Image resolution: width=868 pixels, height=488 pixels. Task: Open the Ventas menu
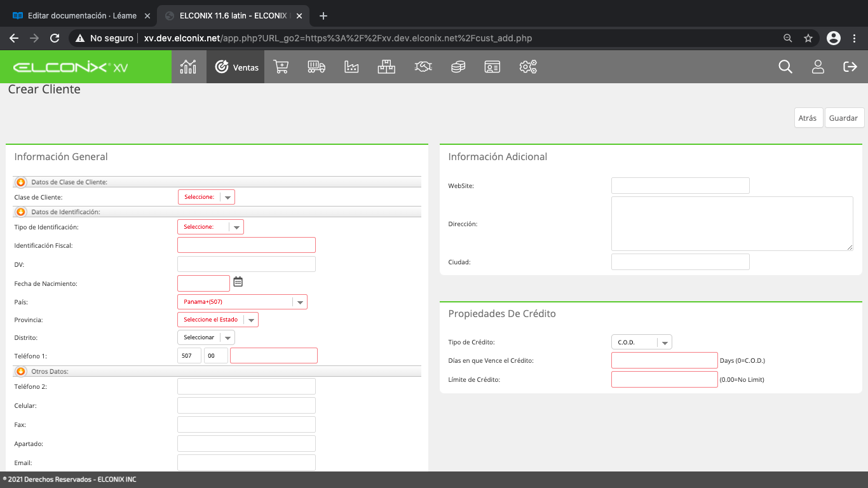[237, 67]
